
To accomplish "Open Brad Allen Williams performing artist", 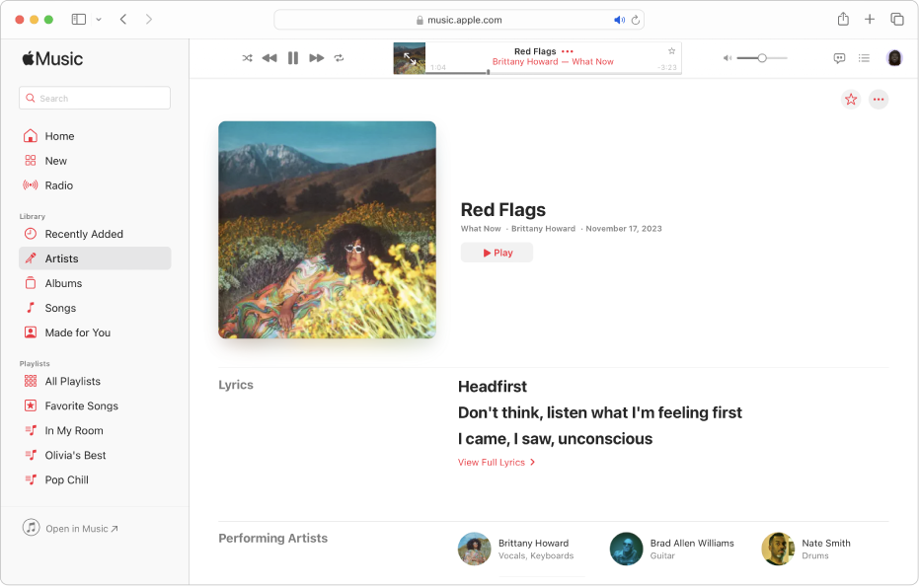I will [672, 549].
